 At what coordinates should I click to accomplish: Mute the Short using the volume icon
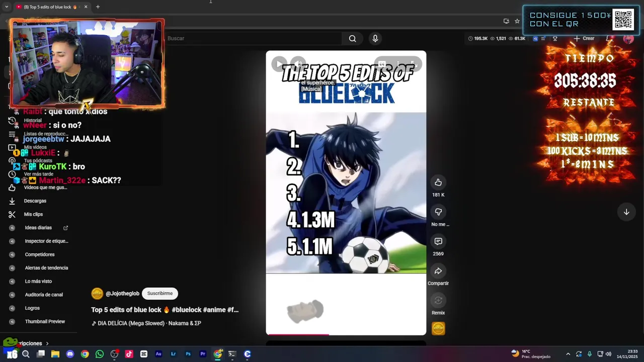[x=298, y=64]
